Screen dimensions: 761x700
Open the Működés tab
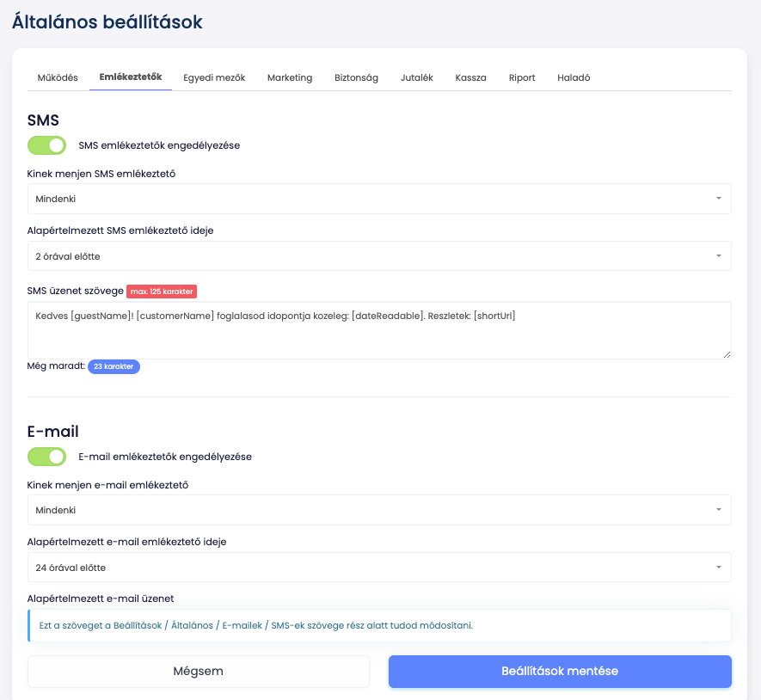pos(58,77)
